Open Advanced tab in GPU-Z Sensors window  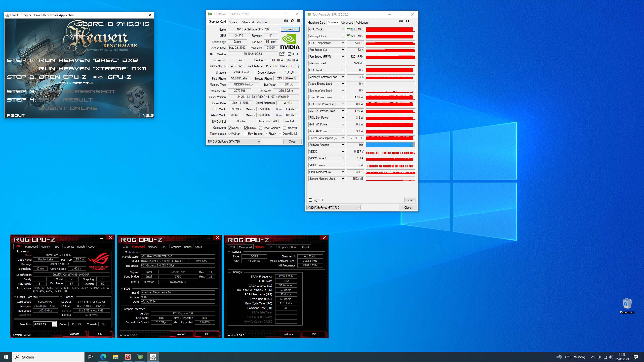pos(347,23)
